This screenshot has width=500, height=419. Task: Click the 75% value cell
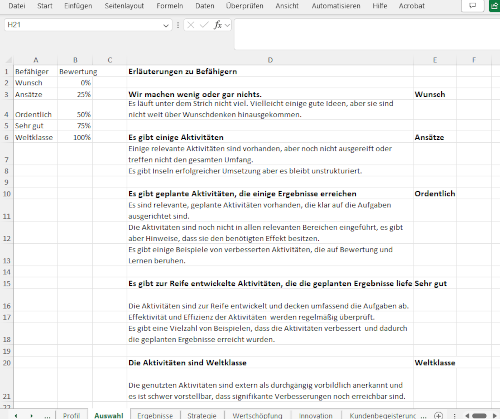click(75, 126)
